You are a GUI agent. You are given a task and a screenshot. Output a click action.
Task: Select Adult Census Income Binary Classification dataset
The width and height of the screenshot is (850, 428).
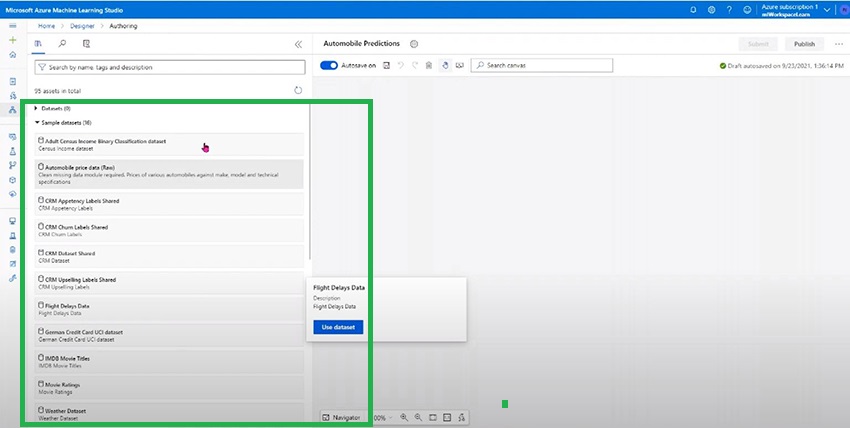[169, 145]
